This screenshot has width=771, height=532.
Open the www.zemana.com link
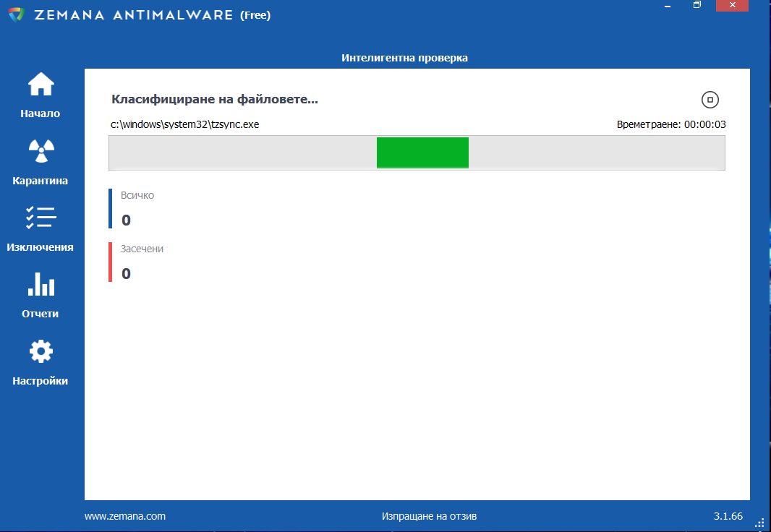pyautogui.click(x=125, y=516)
